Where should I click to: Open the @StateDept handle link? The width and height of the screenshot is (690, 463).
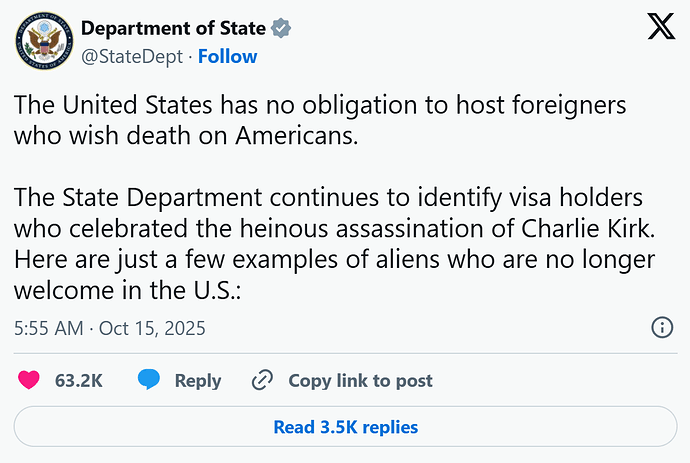pos(131,57)
